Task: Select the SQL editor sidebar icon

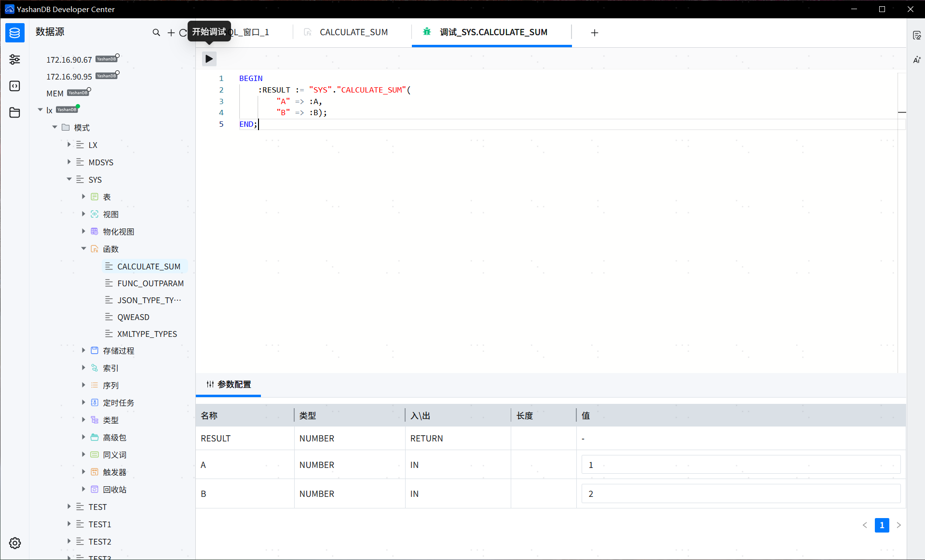Action: pos(14,86)
